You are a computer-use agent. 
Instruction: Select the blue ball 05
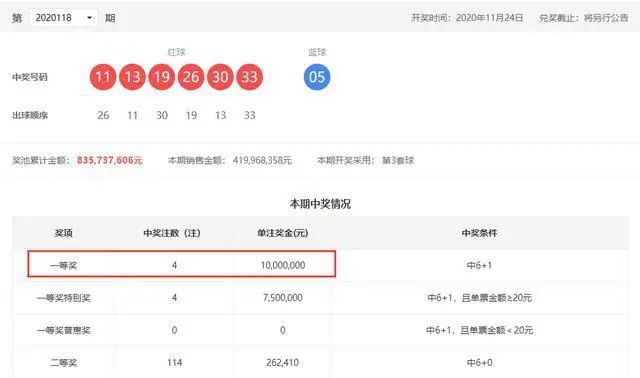[x=317, y=77]
